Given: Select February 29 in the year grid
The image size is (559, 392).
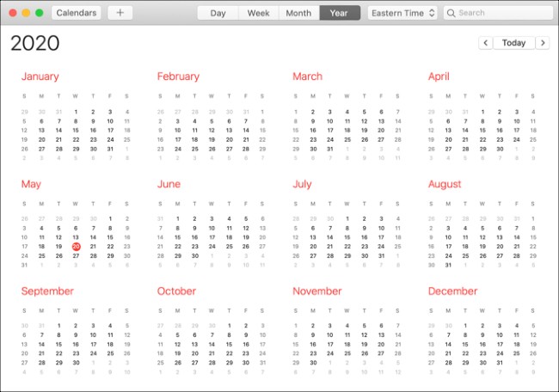Looking at the screenshot, I should [262, 149].
